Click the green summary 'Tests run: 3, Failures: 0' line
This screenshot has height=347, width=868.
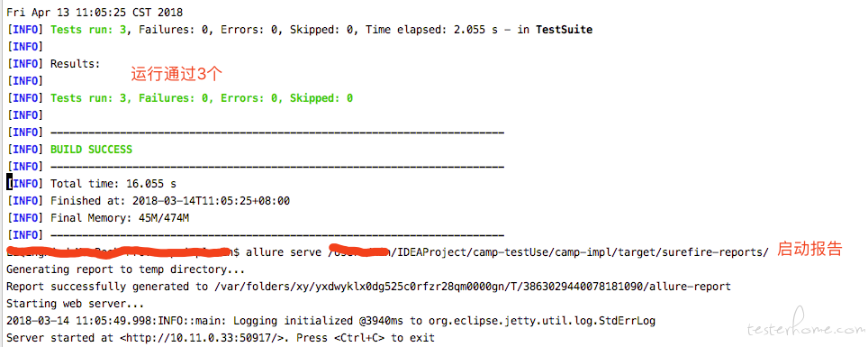[202, 98]
